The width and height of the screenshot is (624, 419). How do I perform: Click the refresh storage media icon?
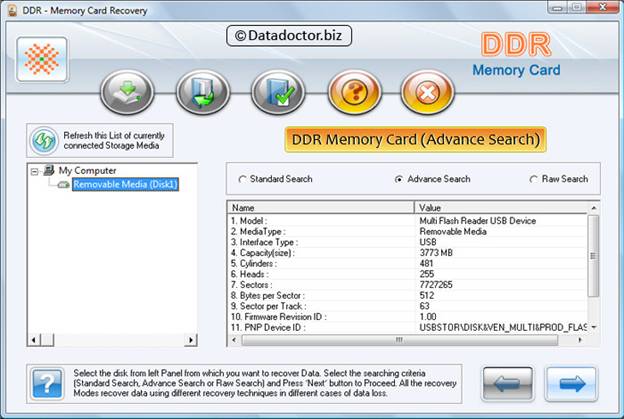[44, 140]
